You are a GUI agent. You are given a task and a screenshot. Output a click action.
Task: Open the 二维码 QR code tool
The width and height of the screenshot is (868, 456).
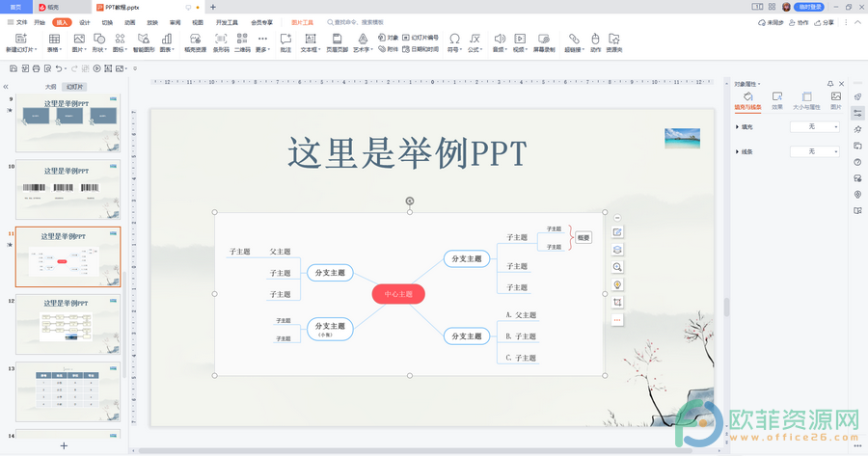pyautogui.click(x=242, y=42)
